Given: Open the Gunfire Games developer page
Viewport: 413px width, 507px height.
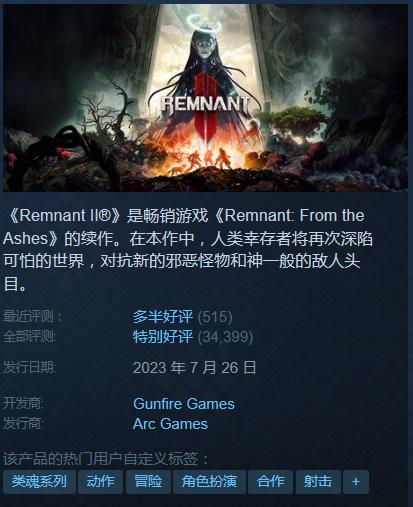Looking at the screenshot, I should pyautogui.click(x=184, y=404).
